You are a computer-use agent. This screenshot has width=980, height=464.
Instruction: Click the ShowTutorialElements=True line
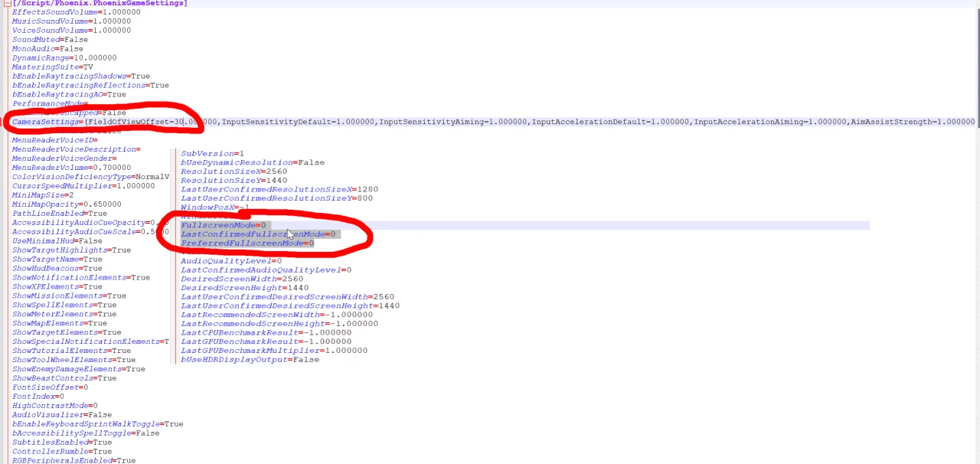click(71, 352)
